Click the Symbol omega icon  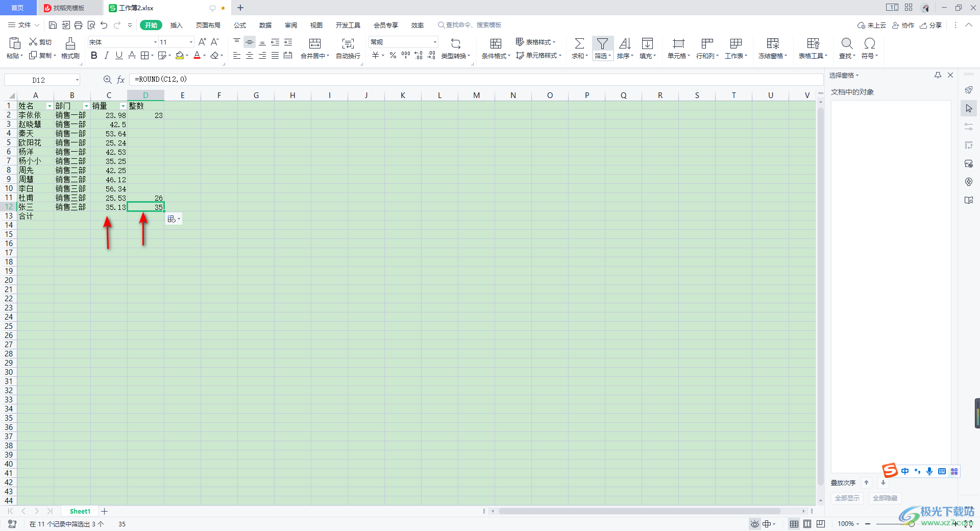(x=870, y=43)
